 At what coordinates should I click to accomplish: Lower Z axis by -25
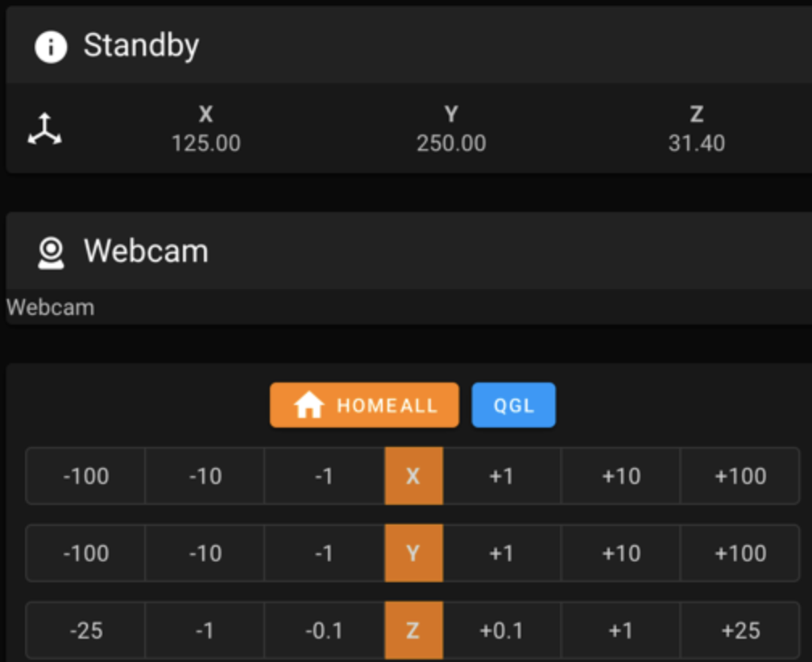[x=85, y=631]
